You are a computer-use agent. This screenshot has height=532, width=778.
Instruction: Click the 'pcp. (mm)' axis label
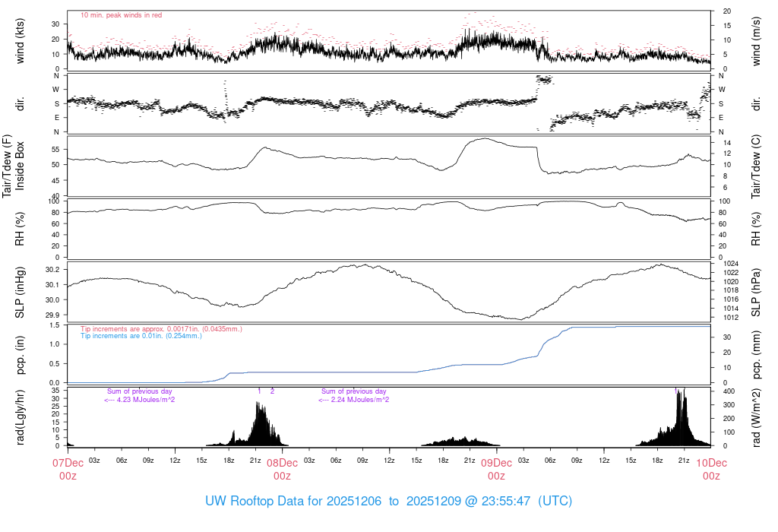(x=756, y=355)
